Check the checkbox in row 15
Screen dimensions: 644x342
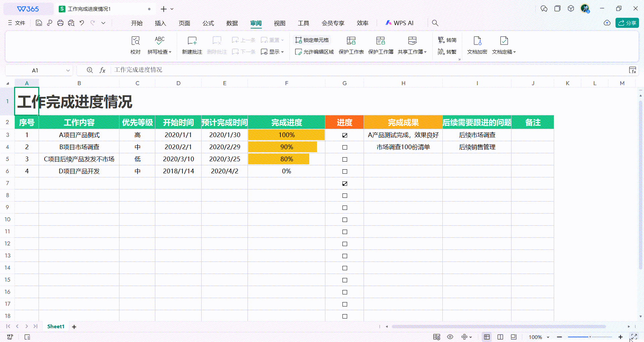344,280
